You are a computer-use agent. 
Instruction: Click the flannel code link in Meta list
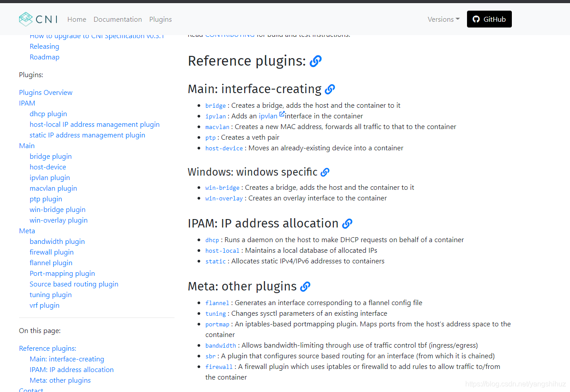218,303
